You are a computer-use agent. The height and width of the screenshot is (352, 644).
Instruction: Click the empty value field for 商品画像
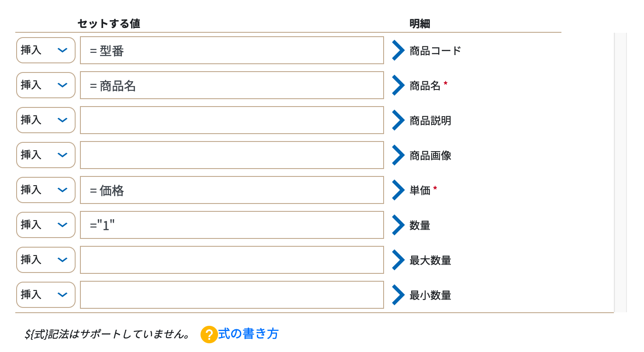pos(232,155)
